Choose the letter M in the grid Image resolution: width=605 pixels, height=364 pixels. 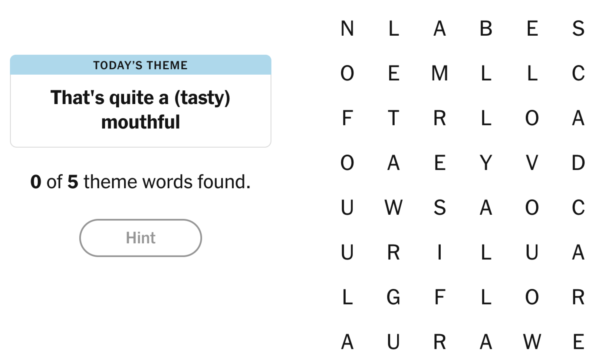(439, 73)
